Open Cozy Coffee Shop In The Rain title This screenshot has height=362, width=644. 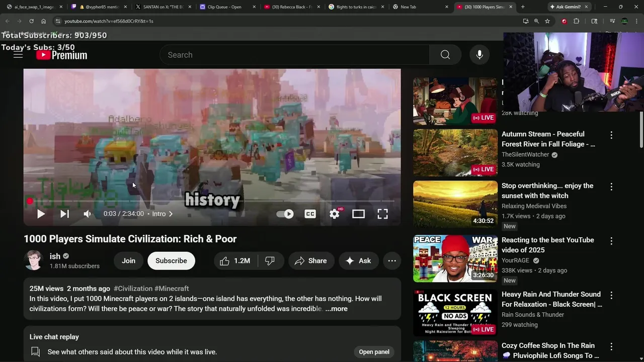point(550,350)
